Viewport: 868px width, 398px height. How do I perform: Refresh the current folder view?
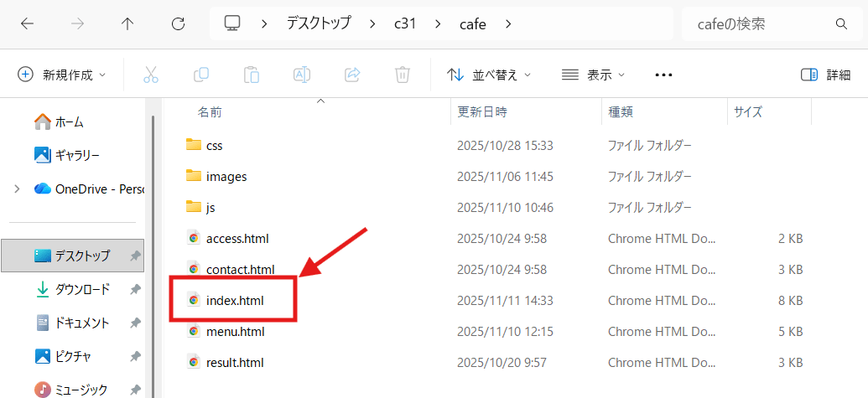(178, 24)
